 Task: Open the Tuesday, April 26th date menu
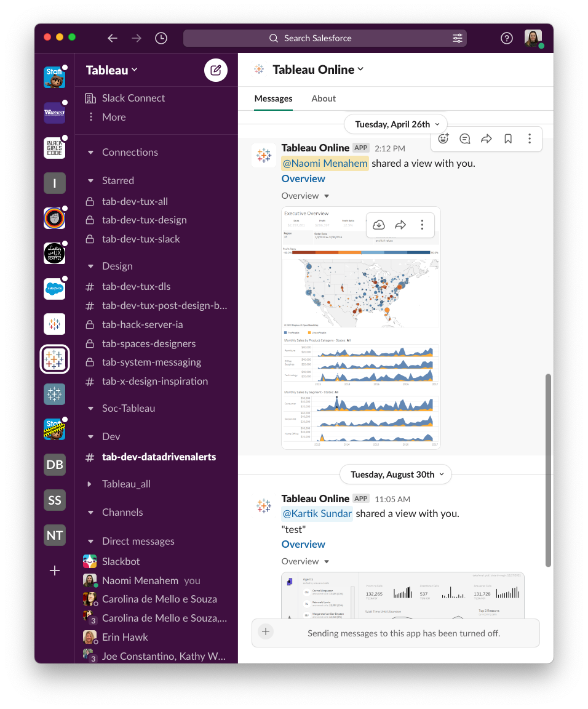click(396, 124)
